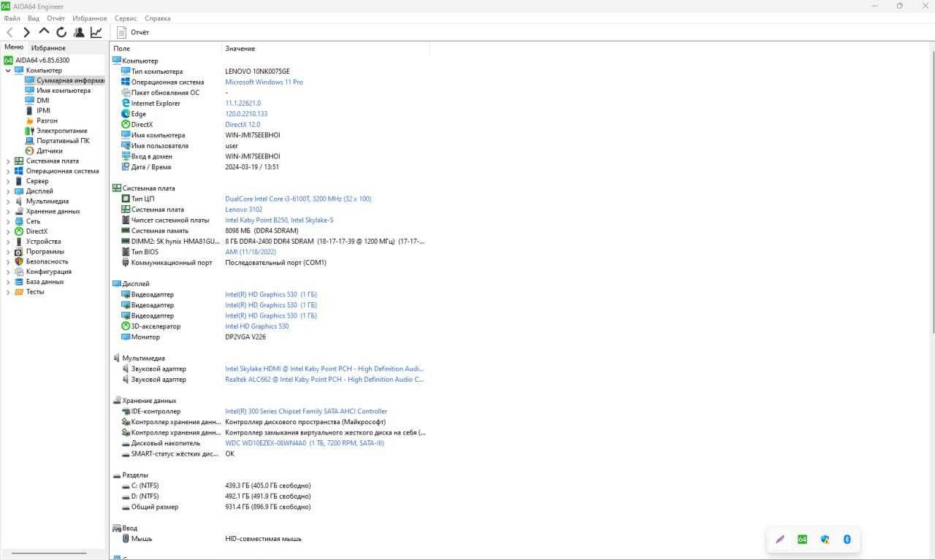The image size is (935, 560).
Task: Click the Устройства tree node icon
Action: click(x=19, y=241)
